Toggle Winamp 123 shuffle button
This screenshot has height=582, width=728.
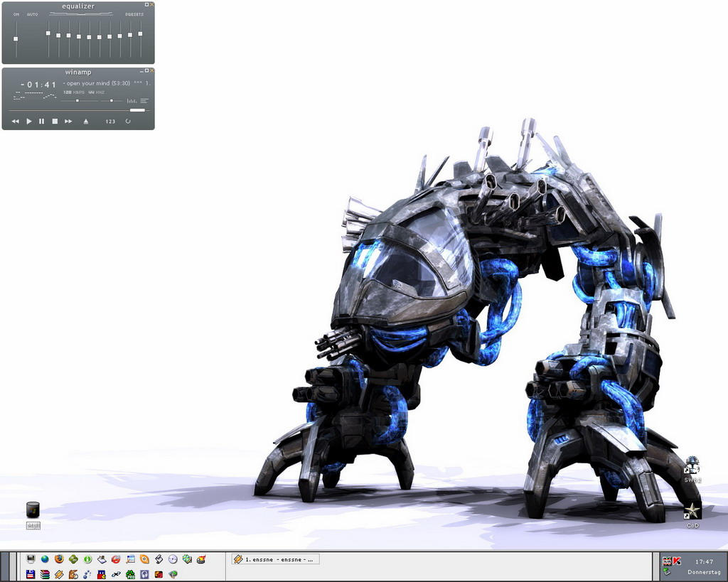pyautogui.click(x=110, y=122)
